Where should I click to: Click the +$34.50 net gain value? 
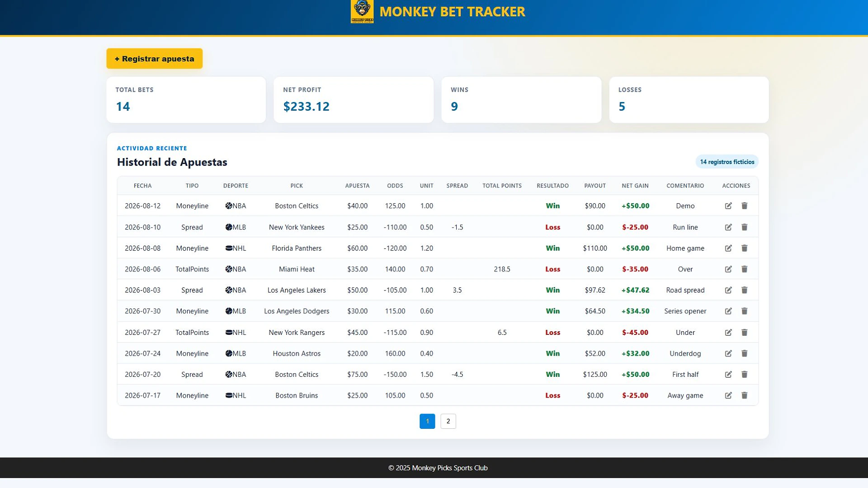click(635, 311)
